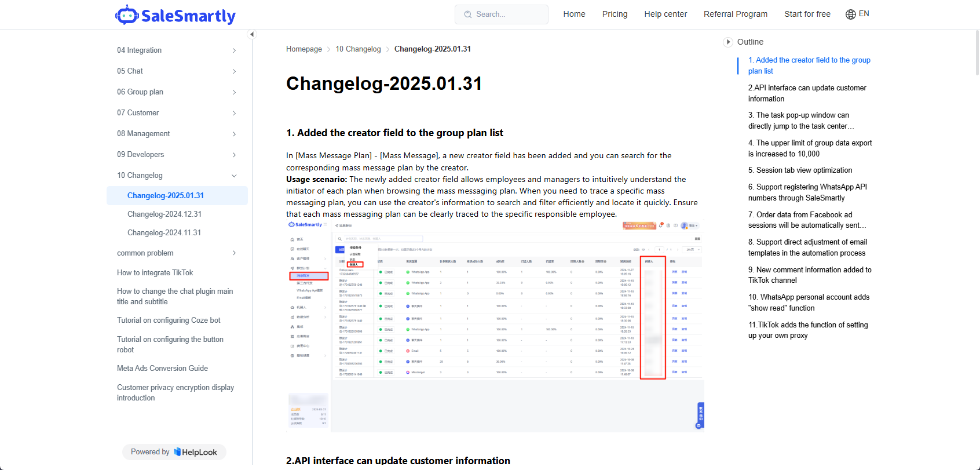The image size is (980, 470).
Task: Open the Home menu item
Action: tap(574, 14)
